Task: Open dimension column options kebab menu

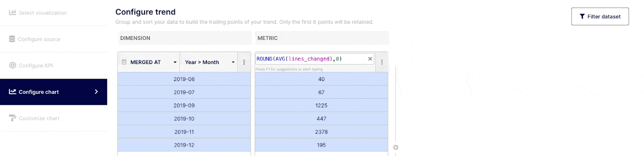Action: (244, 62)
